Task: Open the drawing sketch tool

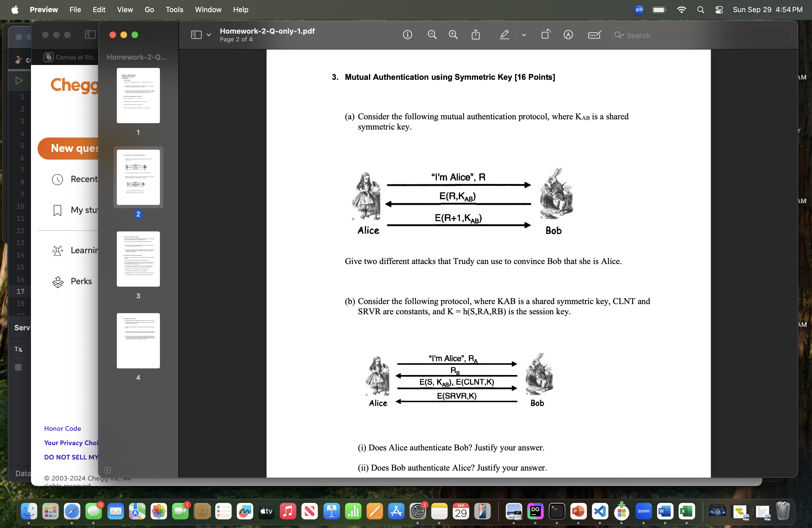Action: coord(568,35)
